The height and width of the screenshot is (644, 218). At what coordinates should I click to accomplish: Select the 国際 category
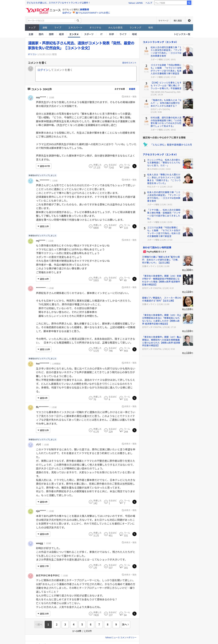tap(51, 34)
